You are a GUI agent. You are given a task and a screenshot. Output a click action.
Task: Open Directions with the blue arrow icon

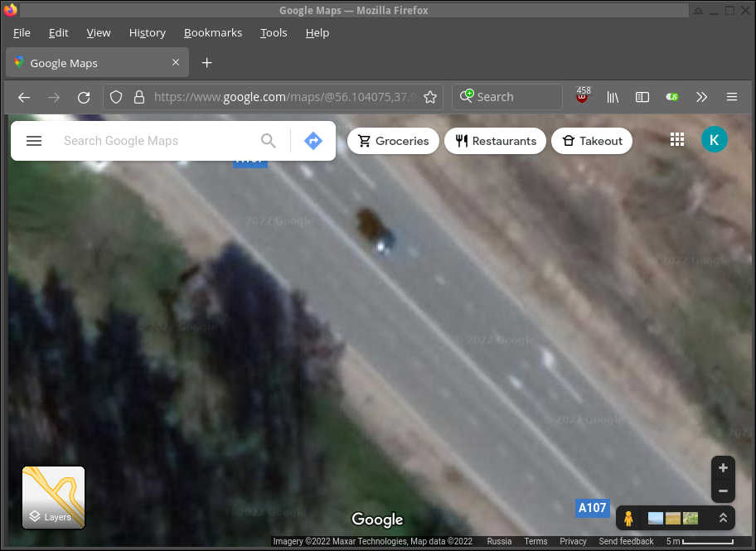(313, 141)
